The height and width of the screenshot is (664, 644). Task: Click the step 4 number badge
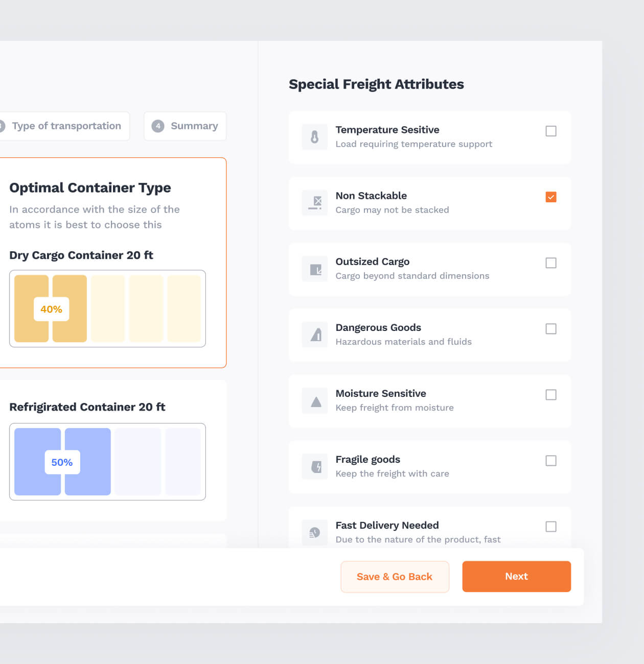[158, 126]
